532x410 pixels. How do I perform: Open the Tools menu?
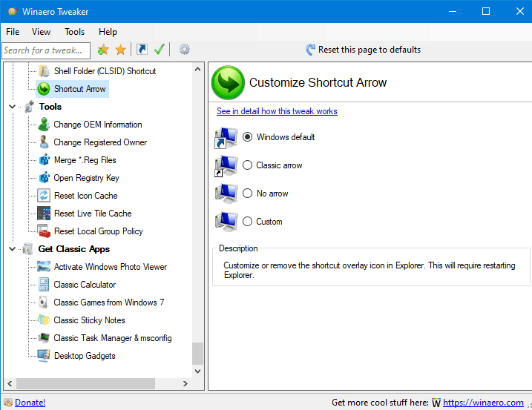(75, 32)
